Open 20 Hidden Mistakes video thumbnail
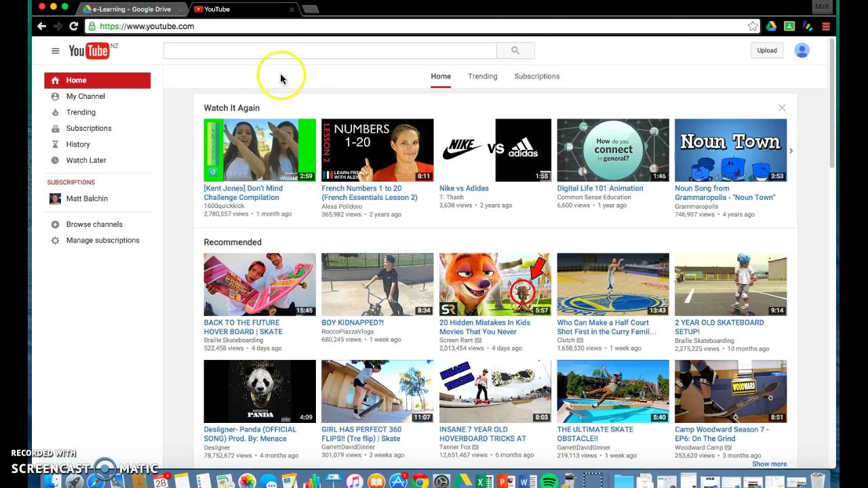This screenshot has height=488, width=868. 495,285
